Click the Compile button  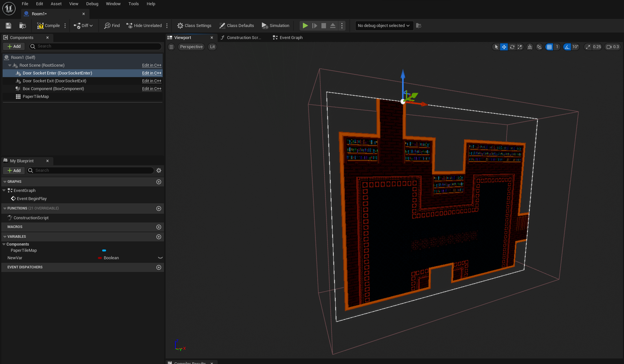click(48, 26)
